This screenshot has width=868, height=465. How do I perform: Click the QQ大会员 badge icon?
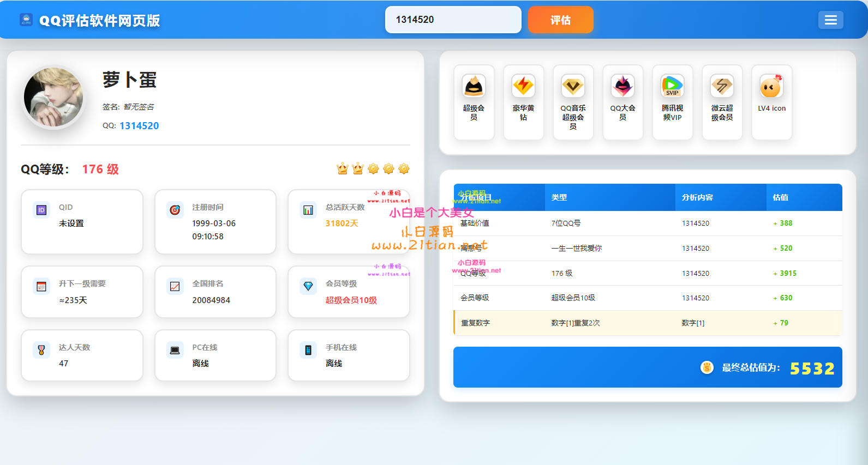tap(622, 86)
